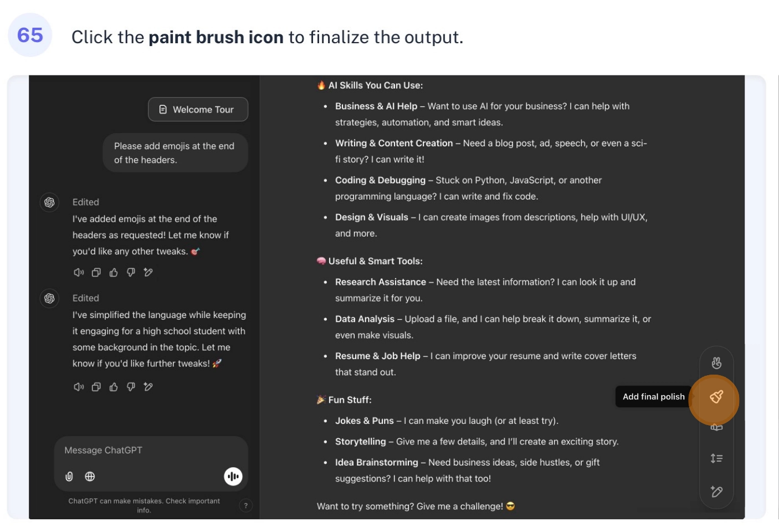Start voice mode with the white waveform button
Image resolution: width=779 pixels, height=532 pixels.
tap(233, 477)
